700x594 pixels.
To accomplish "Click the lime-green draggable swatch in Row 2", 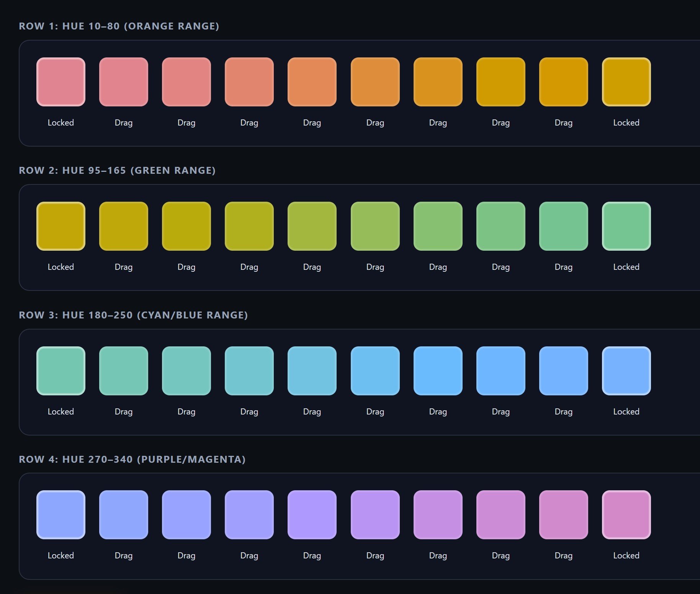I will [375, 226].
